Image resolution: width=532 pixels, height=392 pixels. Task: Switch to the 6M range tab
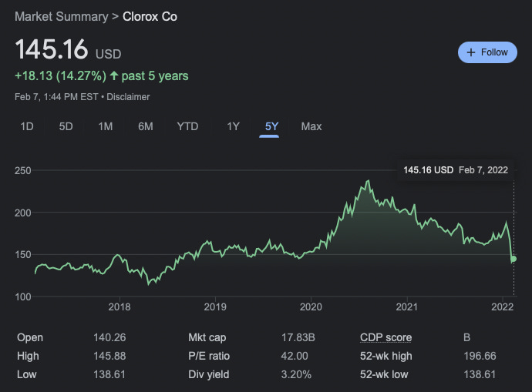coord(146,126)
